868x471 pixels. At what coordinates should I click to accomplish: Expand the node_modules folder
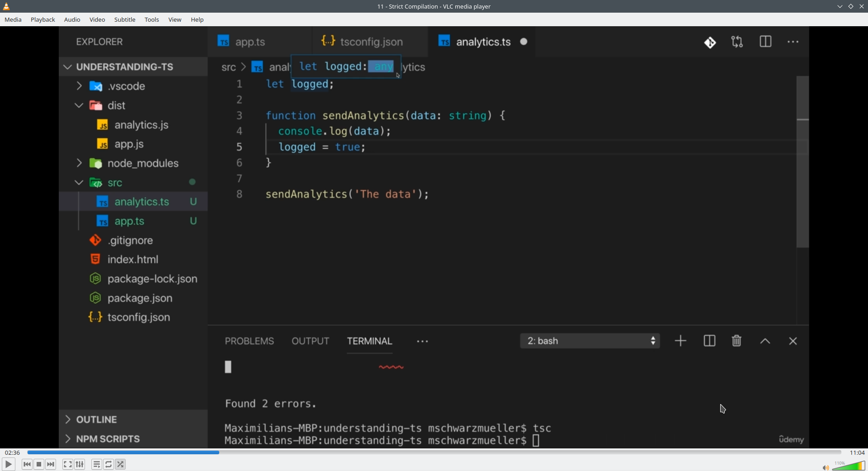pos(80,163)
